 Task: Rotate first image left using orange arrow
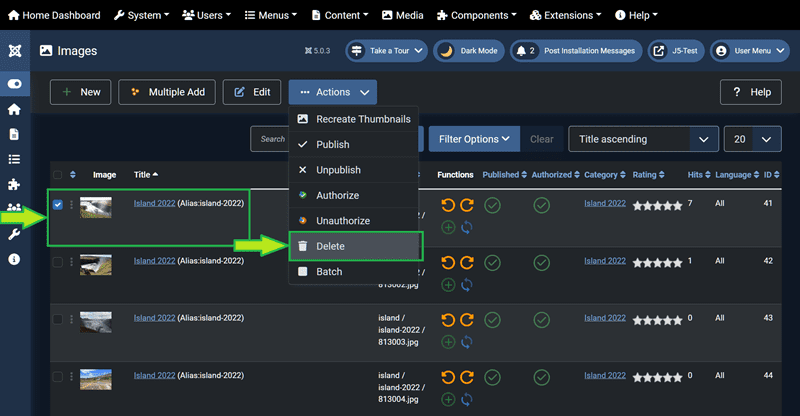click(448, 206)
